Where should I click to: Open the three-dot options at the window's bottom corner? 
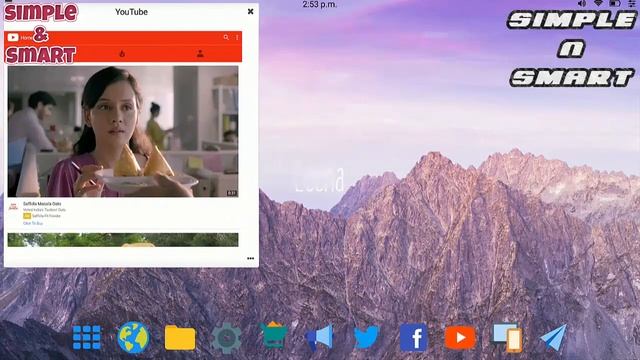(250, 258)
